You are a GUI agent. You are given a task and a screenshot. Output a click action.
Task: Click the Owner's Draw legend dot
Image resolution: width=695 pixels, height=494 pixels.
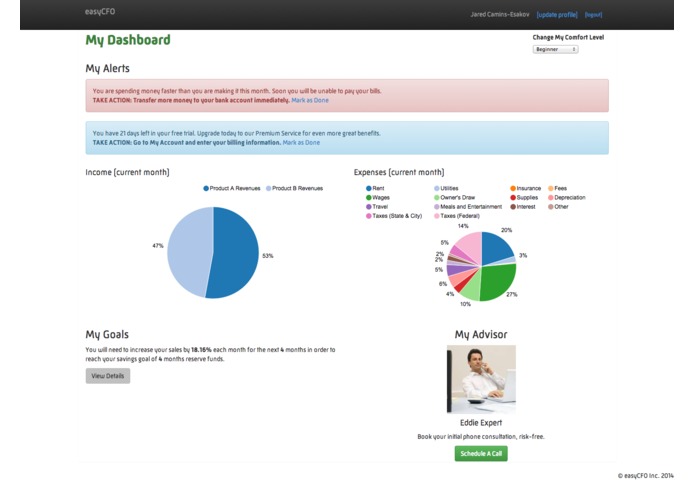[437, 198]
